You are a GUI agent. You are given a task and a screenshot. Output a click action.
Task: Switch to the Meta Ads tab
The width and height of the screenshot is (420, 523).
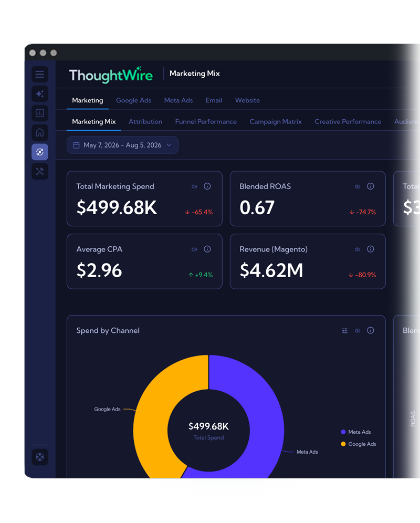tap(178, 100)
